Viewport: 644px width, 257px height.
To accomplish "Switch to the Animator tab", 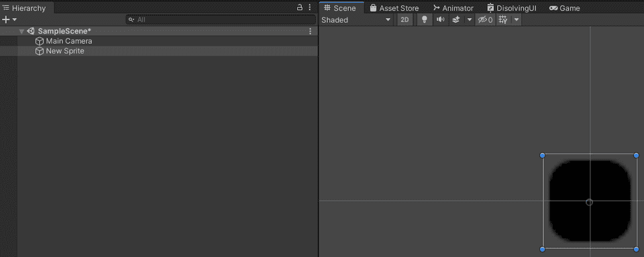I will pos(453,8).
